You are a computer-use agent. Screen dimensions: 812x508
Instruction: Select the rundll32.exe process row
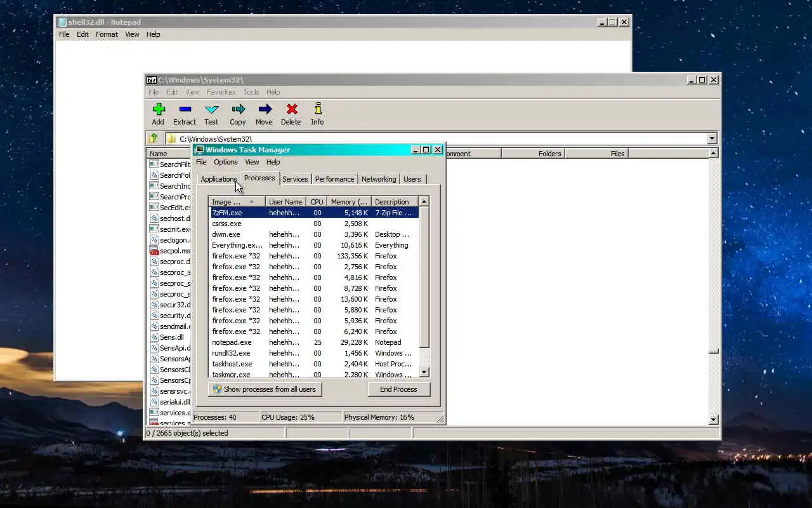[x=314, y=353]
